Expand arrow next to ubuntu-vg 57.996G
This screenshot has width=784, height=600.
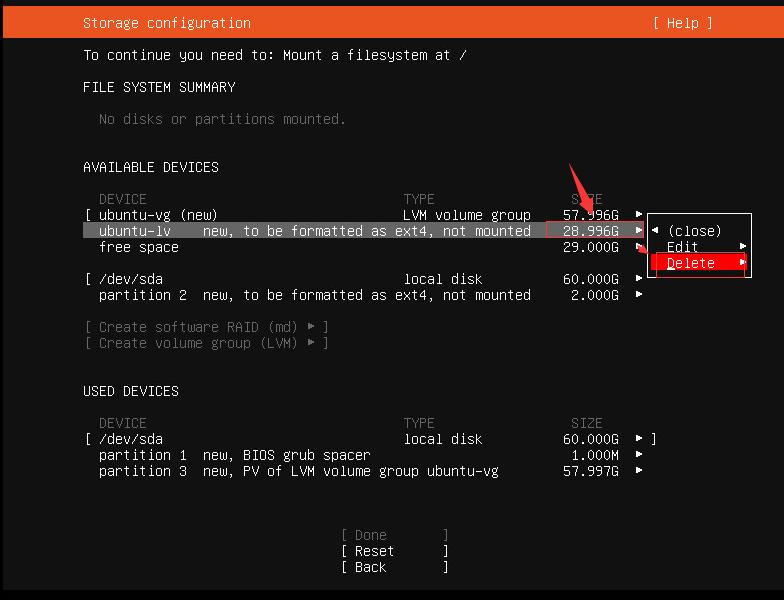[639, 215]
